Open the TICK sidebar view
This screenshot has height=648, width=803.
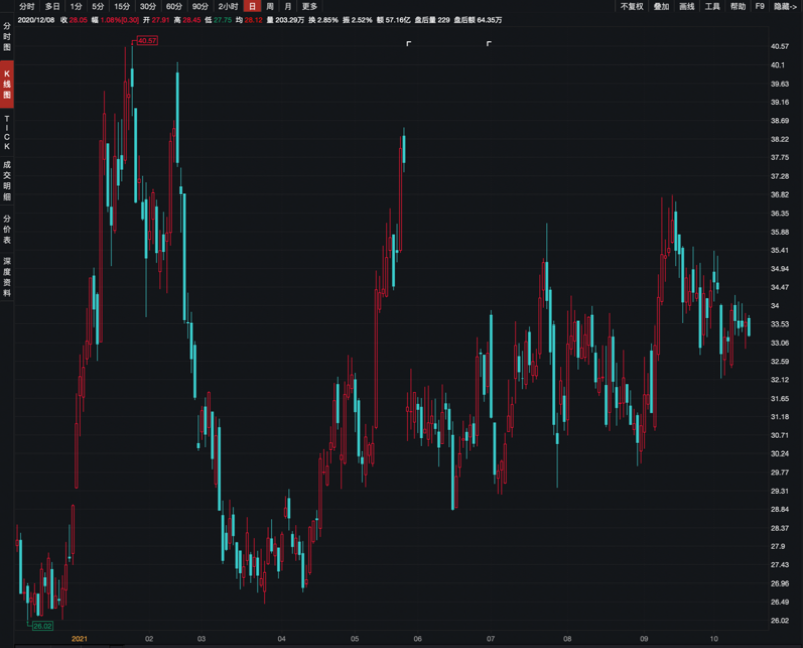pyautogui.click(x=7, y=133)
